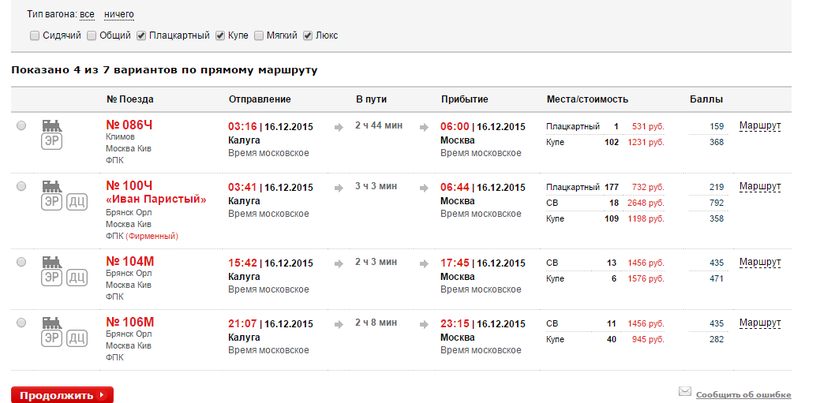Screen dimensions: 820x403
Task: Click the envelope icon near error report
Action: pyautogui.click(x=685, y=392)
